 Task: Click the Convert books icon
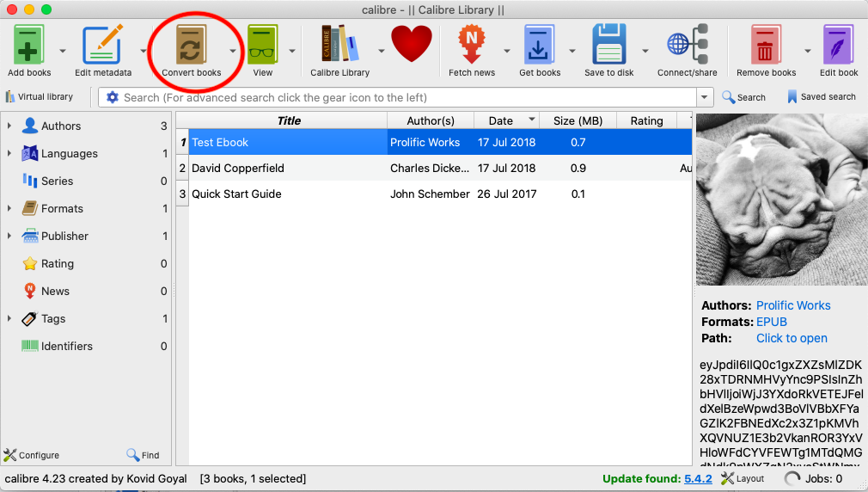[x=191, y=46]
